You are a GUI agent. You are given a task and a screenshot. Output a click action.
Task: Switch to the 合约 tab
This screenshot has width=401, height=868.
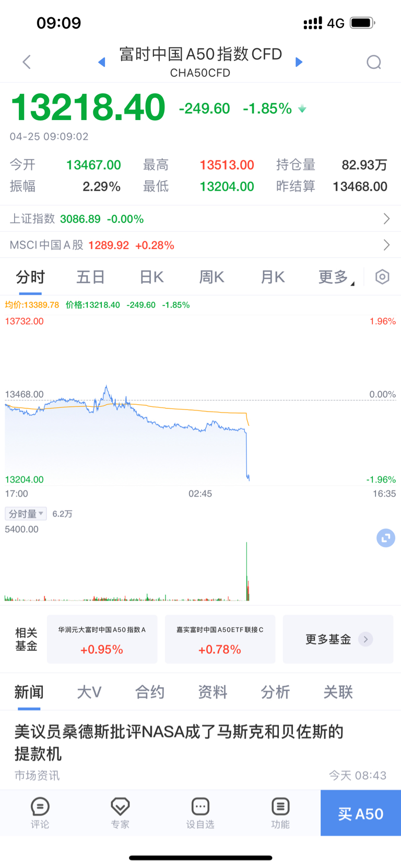click(150, 693)
